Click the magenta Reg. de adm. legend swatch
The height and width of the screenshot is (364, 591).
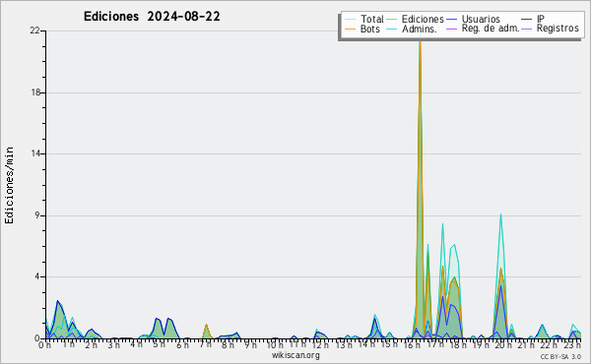tap(451, 29)
